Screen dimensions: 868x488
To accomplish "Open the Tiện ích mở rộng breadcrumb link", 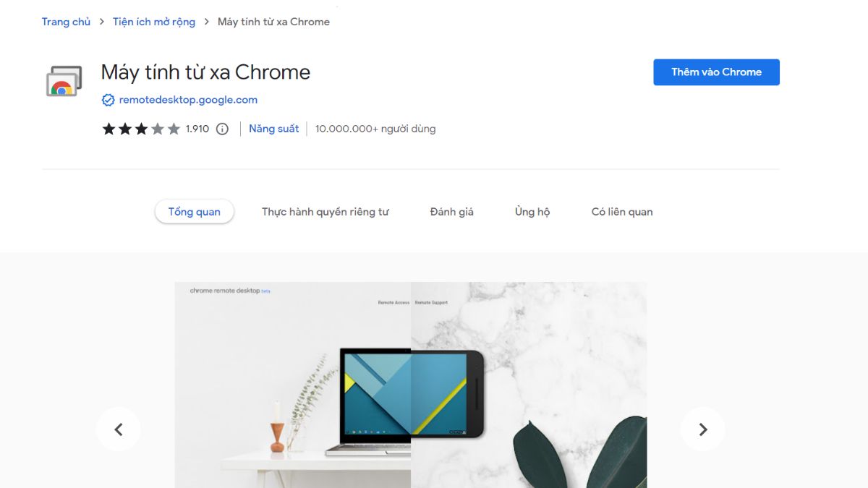I will coord(154,22).
